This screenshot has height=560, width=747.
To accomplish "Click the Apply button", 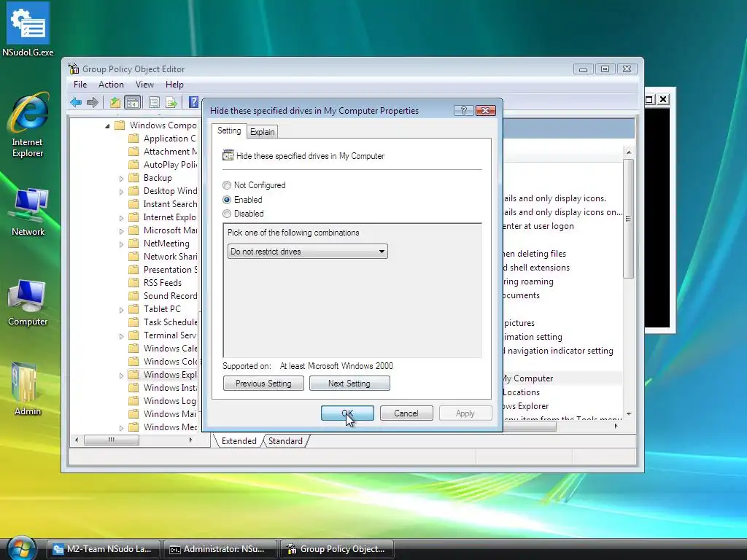I will [465, 413].
